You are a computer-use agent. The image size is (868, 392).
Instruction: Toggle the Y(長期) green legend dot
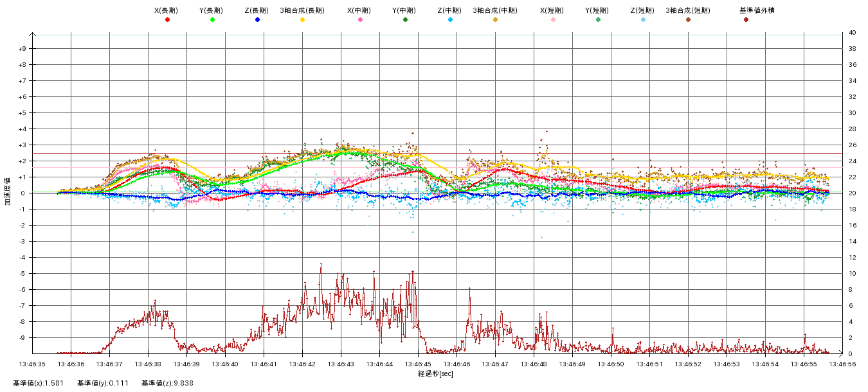coord(212,20)
